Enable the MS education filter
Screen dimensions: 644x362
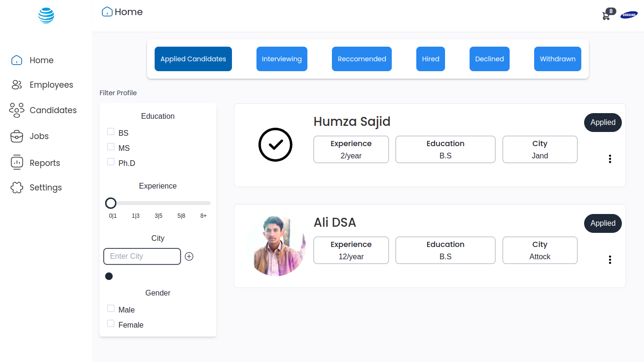[111, 146]
